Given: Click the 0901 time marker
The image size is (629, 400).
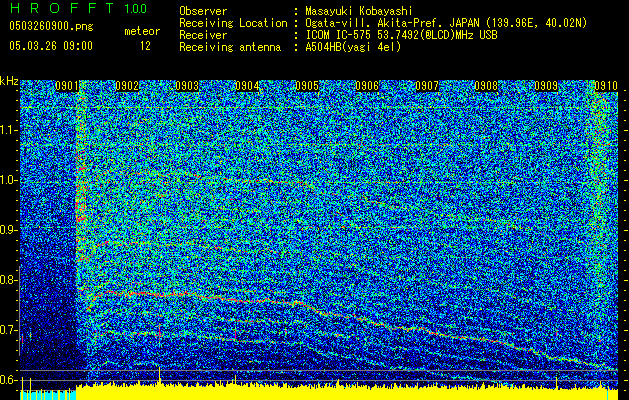Looking at the screenshot, I should (67, 86).
